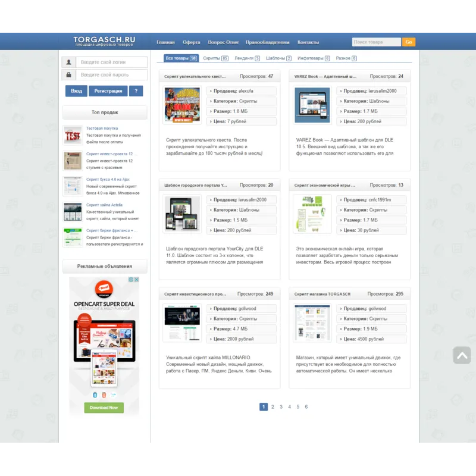Go to page 2 in pagination
Viewport: 476px width, 476px height.
pyautogui.click(x=273, y=407)
